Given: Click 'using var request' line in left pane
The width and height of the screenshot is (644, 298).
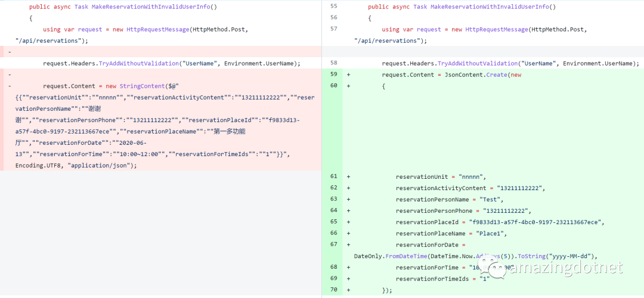Looking at the screenshot, I should pos(145,30).
